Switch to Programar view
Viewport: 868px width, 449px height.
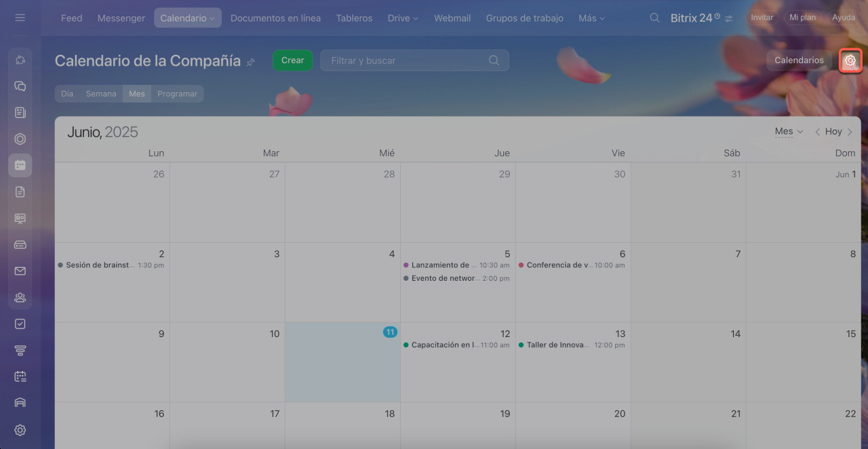click(x=178, y=94)
